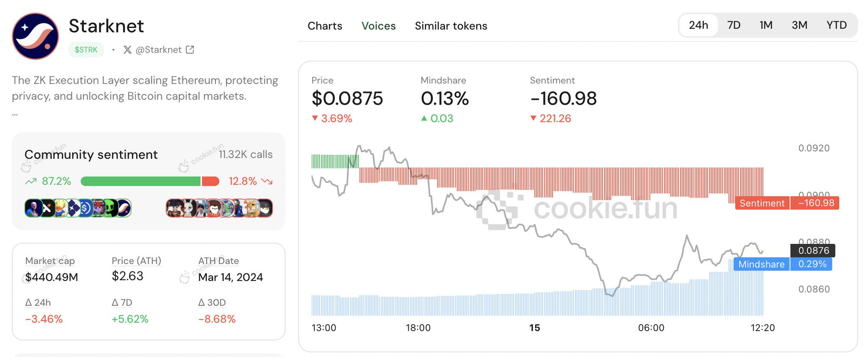
Task: Switch to the Similar tokens tab
Action: click(451, 26)
